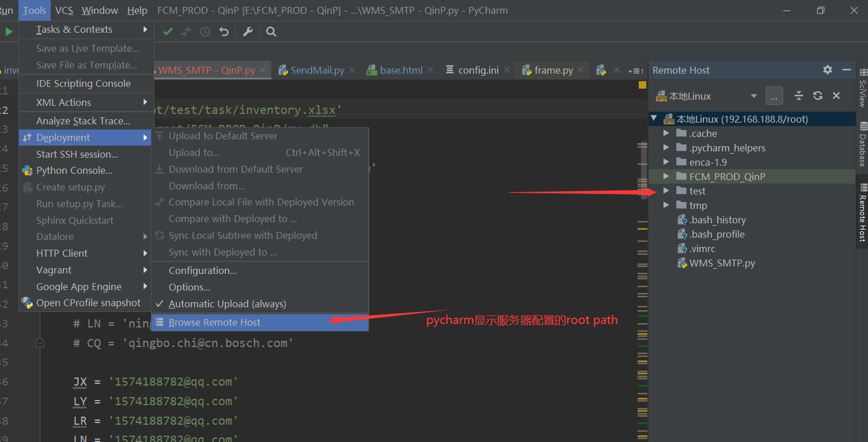Select the .vimrc file
The image size is (868, 442).
pos(702,249)
